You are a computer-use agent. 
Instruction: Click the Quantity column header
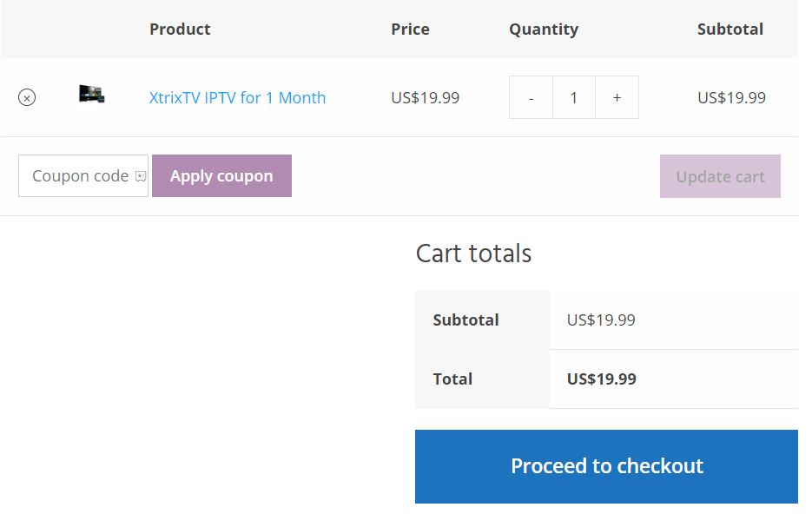(544, 29)
